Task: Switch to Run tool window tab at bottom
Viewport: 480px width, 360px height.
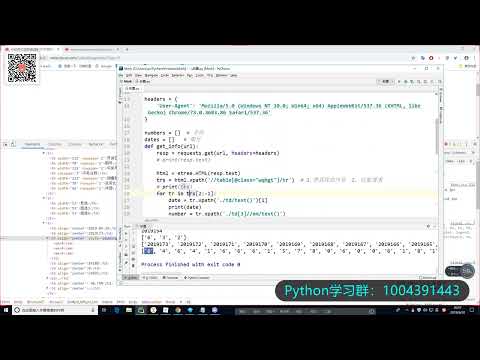Action: coord(131,278)
